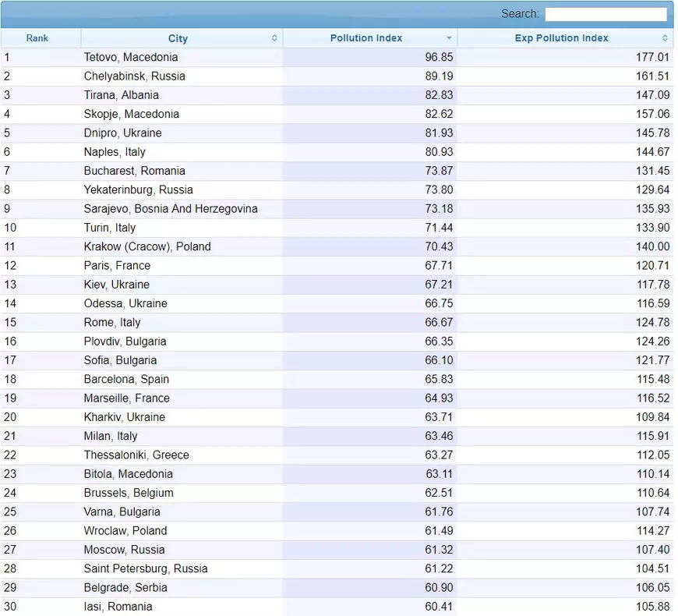The image size is (678, 616).
Task: Click rank number 30 cell
Action: click(x=41, y=607)
